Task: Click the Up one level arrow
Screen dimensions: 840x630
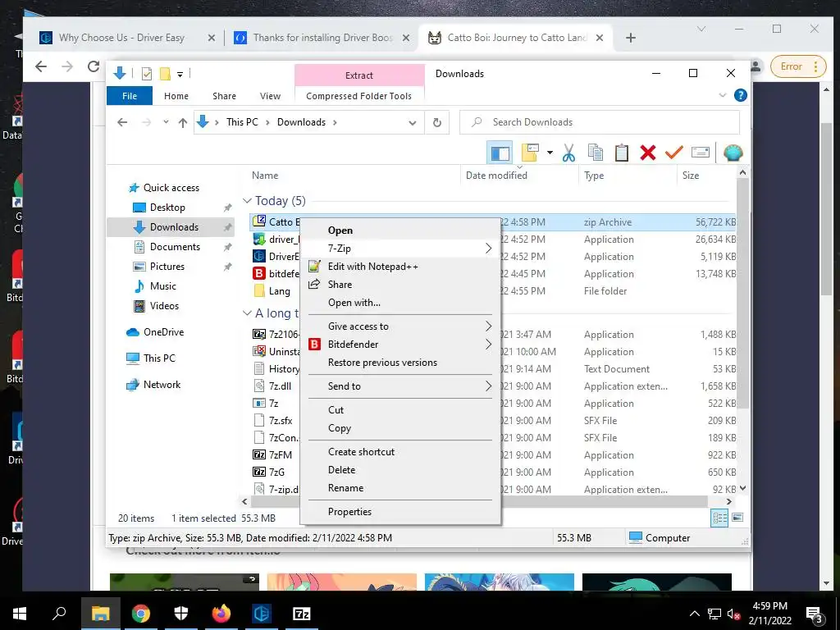Action: [x=183, y=123]
